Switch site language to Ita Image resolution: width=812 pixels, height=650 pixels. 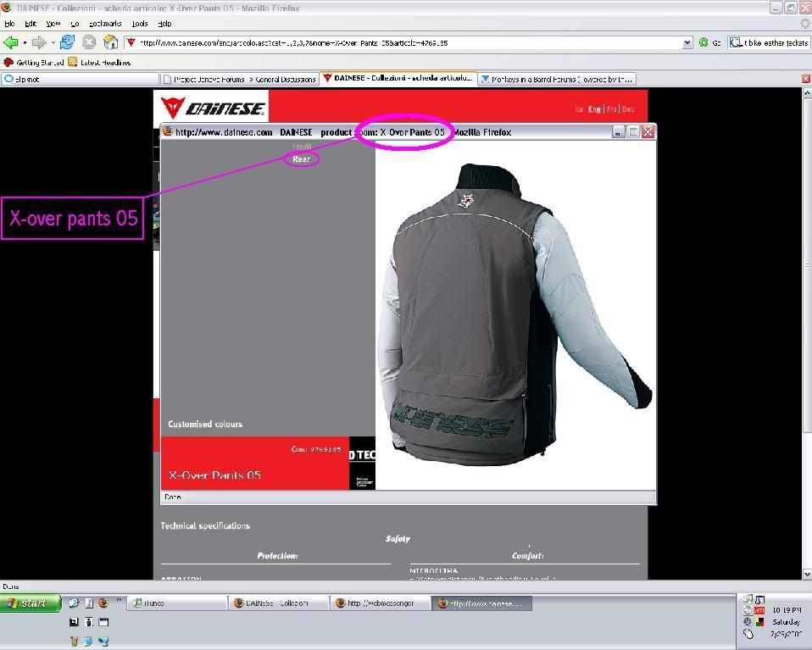tap(579, 109)
